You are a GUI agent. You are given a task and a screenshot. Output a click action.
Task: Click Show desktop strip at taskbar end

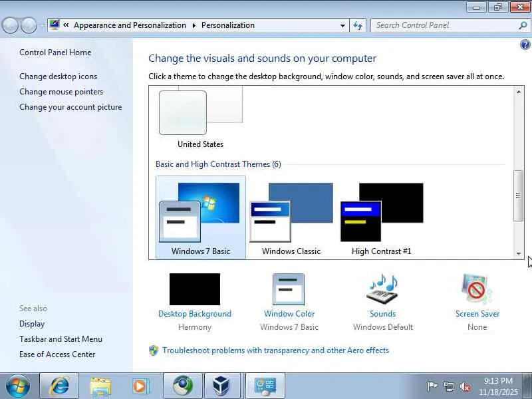click(527, 386)
